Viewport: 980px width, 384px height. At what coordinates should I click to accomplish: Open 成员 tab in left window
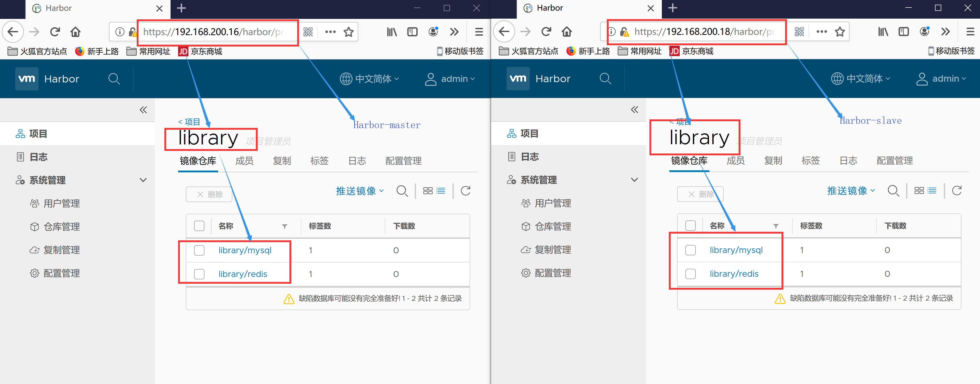pyautogui.click(x=244, y=161)
